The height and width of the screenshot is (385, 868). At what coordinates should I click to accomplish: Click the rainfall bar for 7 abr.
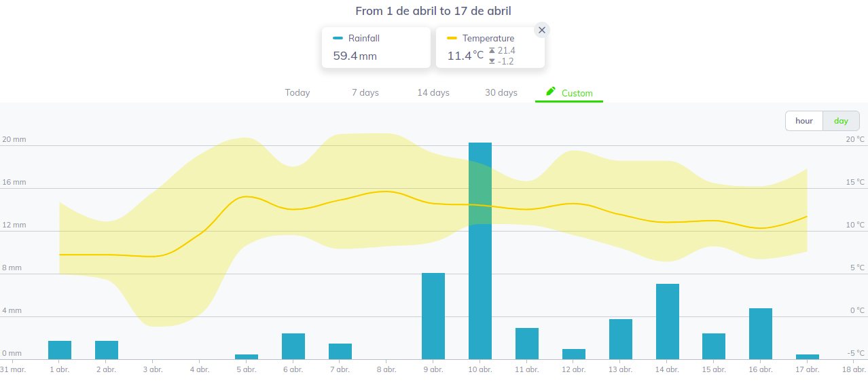(340, 351)
